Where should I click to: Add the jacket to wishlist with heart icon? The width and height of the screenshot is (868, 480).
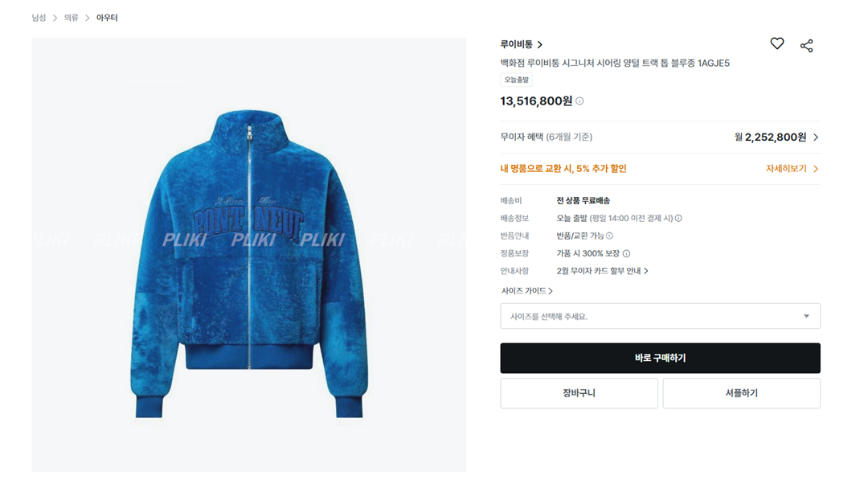point(776,43)
